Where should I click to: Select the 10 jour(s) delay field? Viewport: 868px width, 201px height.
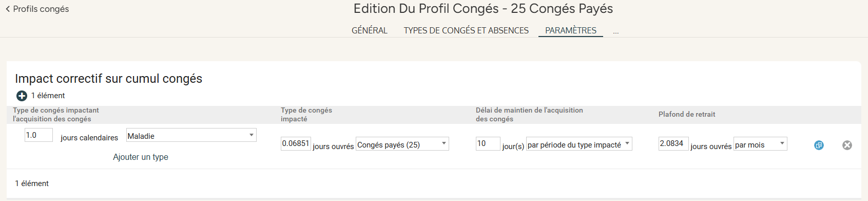[488, 143]
